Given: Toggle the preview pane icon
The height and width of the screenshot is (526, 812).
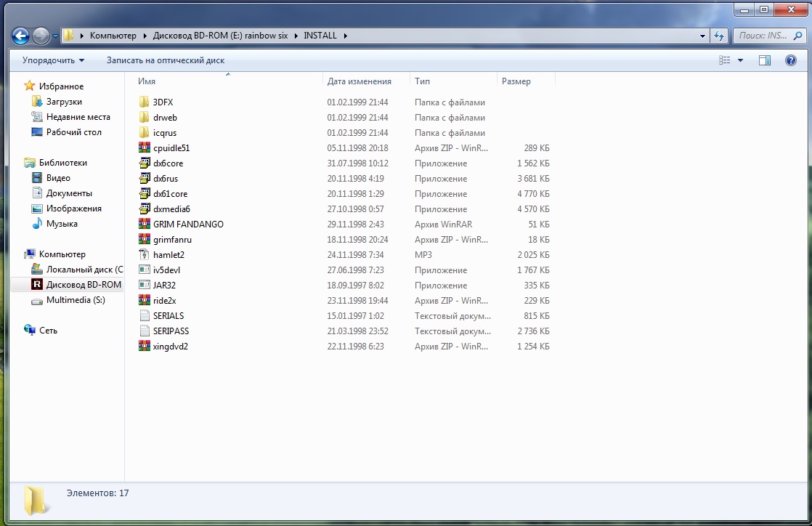Looking at the screenshot, I should coord(764,60).
